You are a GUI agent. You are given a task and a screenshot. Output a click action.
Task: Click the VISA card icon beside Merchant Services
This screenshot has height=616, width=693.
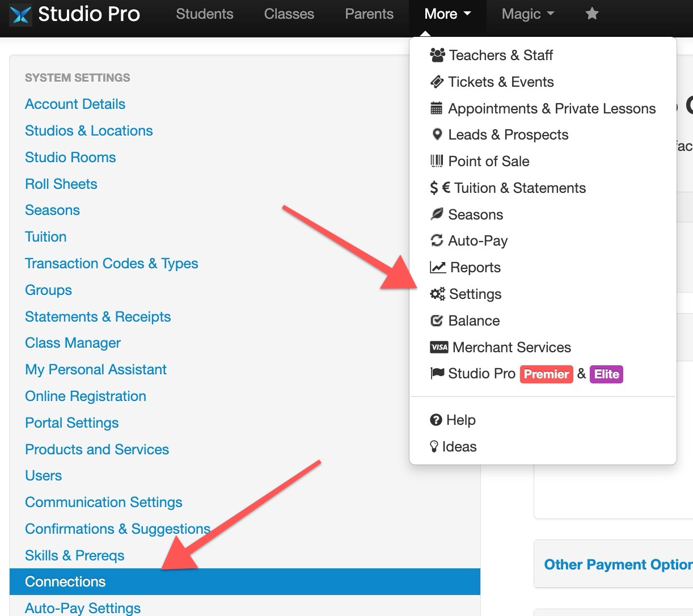[439, 347]
